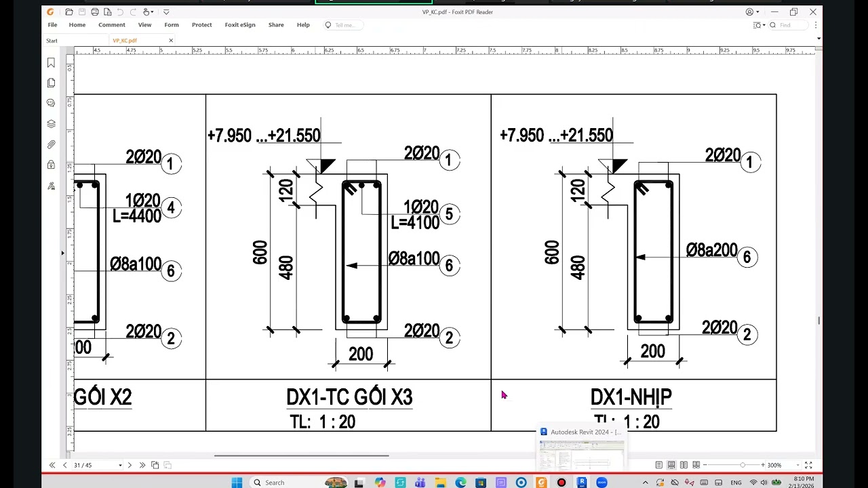
Task: Open the Share ribbon tab
Action: coord(276,25)
